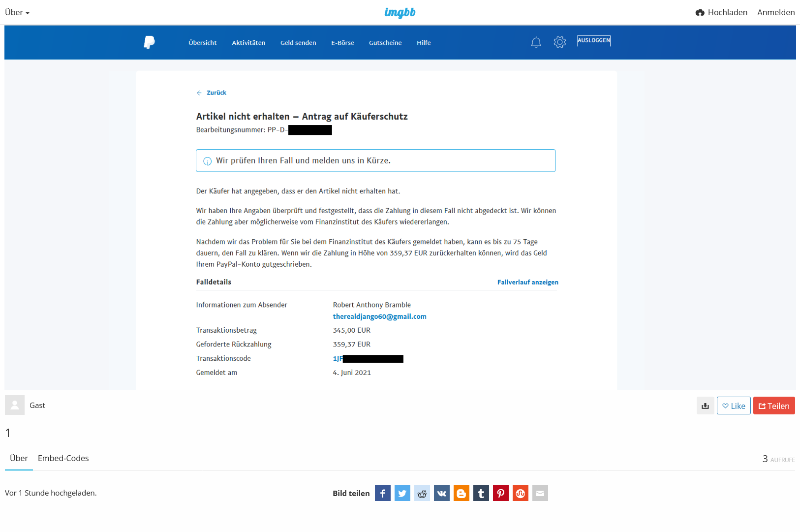The width and height of the screenshot is (800, 532).
Task: Share image on StumbleUpon
Action: coord(521,493)
